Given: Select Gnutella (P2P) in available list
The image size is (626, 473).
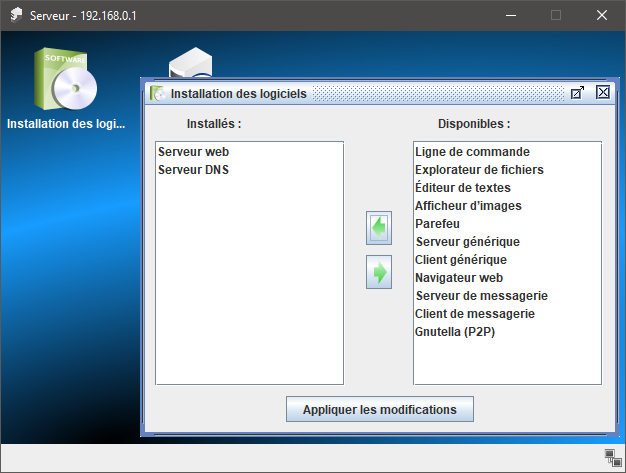Looking at the screenshot, I should coord(455,332).
